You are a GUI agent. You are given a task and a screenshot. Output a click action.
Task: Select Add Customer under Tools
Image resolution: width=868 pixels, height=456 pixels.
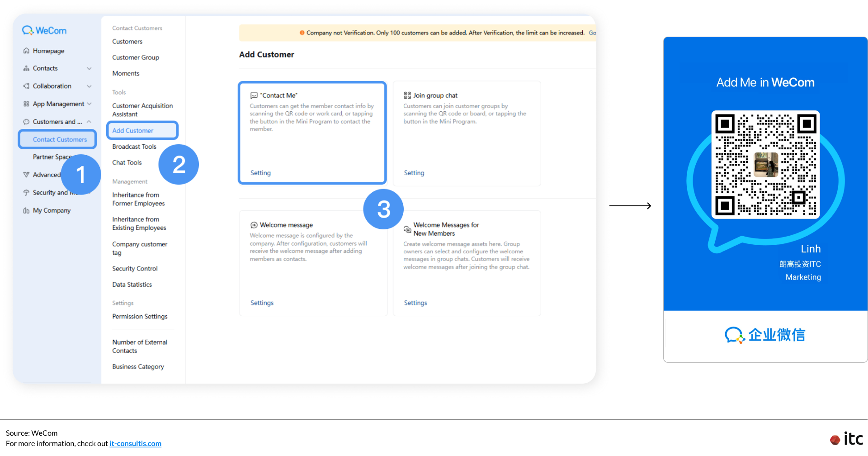click(142, 130)
